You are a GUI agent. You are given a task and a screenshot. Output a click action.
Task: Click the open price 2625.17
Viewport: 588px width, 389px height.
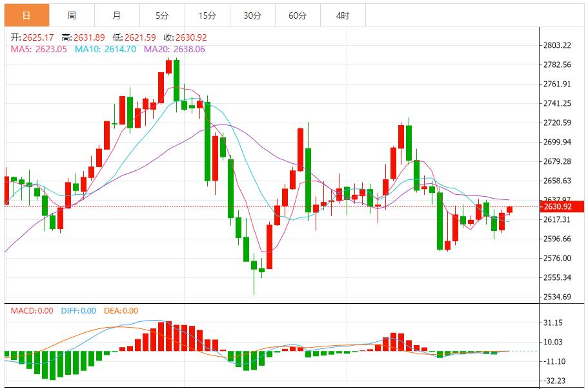[x=38, y=37]
